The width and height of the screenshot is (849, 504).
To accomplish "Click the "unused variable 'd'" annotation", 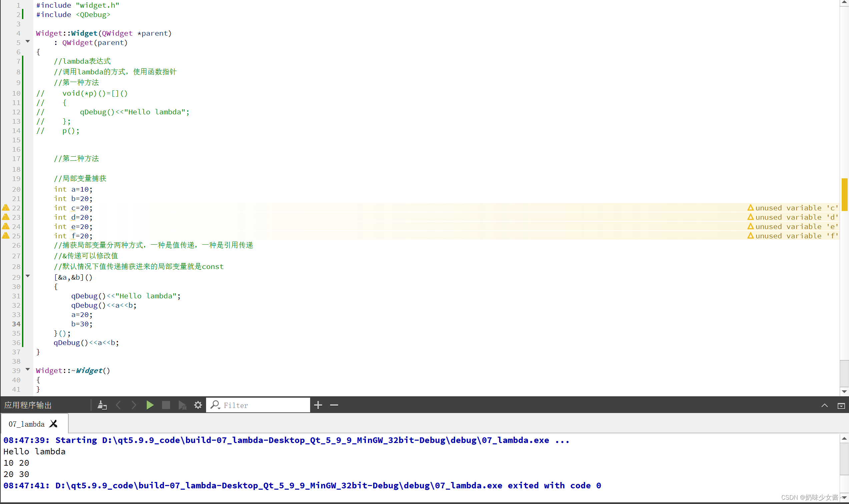I will [x=793, y=217].
